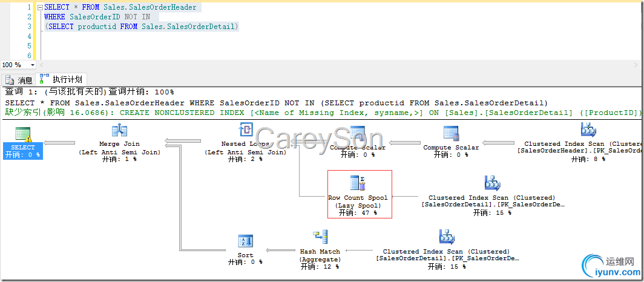Viewport: 644px width, 282px height.
Task: Click the Sort operator icon
Action: tap(246, 241)
